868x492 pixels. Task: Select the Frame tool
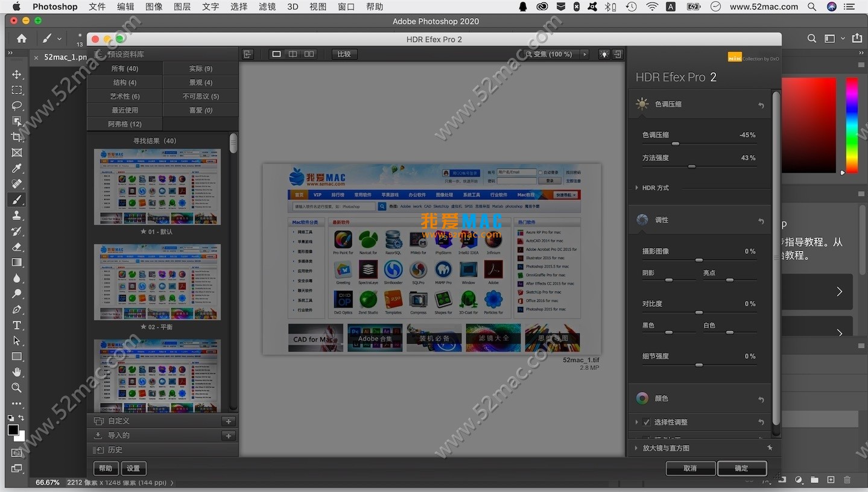coord(17,153)
